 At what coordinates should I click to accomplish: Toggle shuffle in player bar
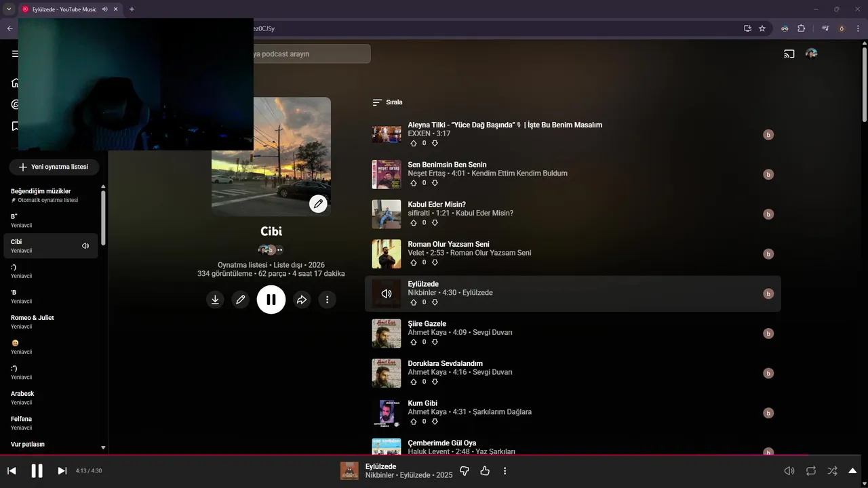(832, 471)
